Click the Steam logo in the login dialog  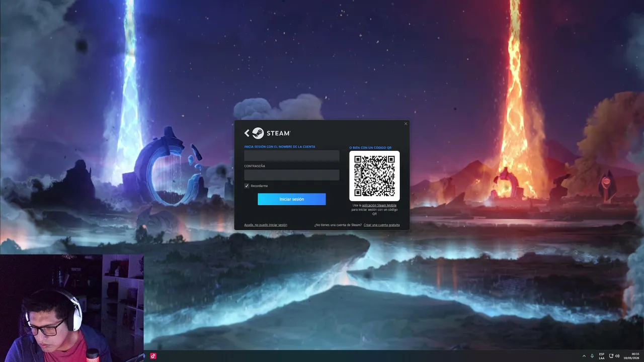pos(271,133)
